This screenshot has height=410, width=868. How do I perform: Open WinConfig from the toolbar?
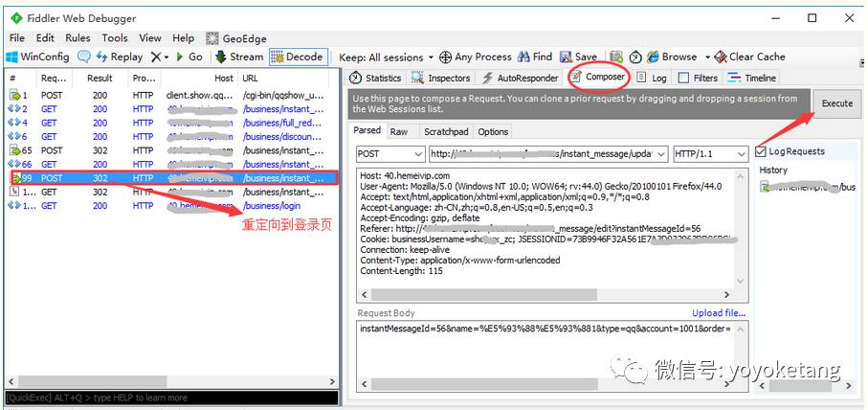[x=37, y=57]
